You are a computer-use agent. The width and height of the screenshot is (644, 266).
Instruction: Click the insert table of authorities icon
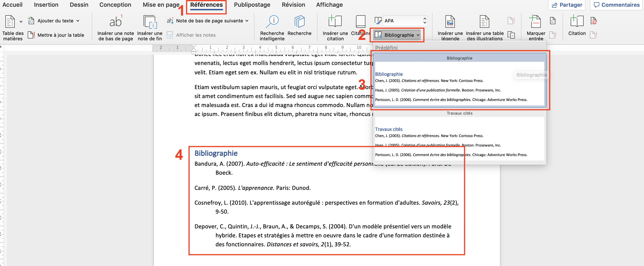point(593,21)
